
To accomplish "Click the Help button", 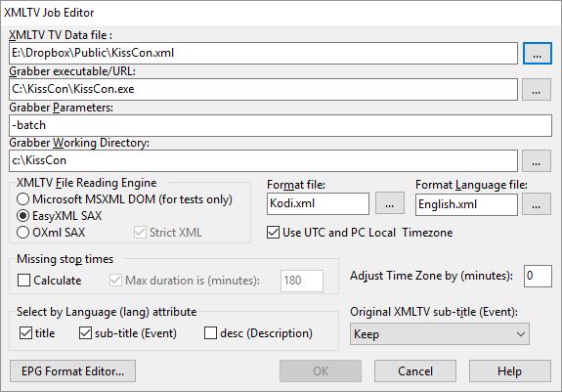I will (x=509, y=371).
